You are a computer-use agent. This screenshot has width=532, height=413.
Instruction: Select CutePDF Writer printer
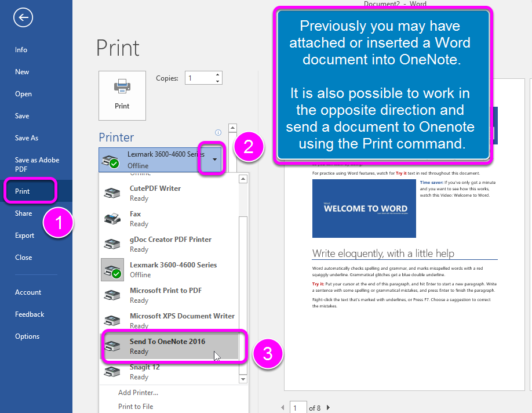coord(169,193)
